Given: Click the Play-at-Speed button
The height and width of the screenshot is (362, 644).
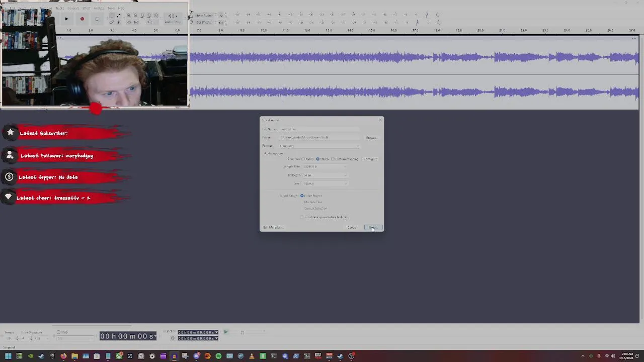Looking at the screenshot, I should 226,332.
